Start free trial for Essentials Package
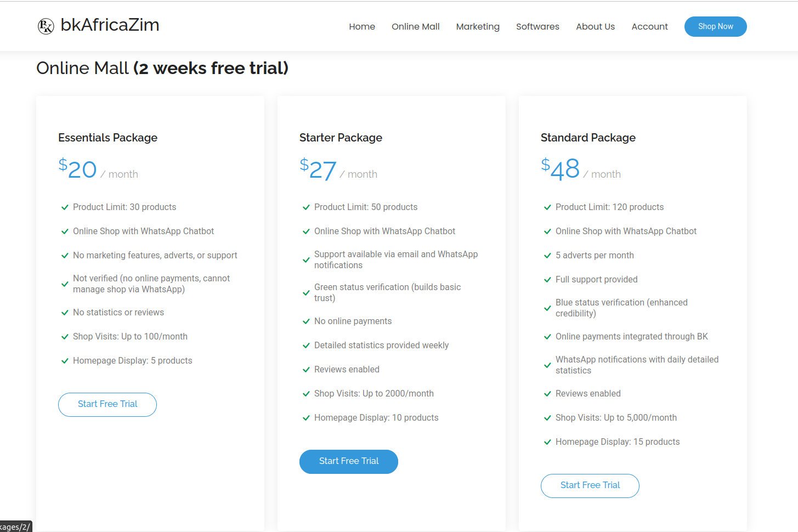The width and height of the screenshot is (798, 532). click(107, 404)
